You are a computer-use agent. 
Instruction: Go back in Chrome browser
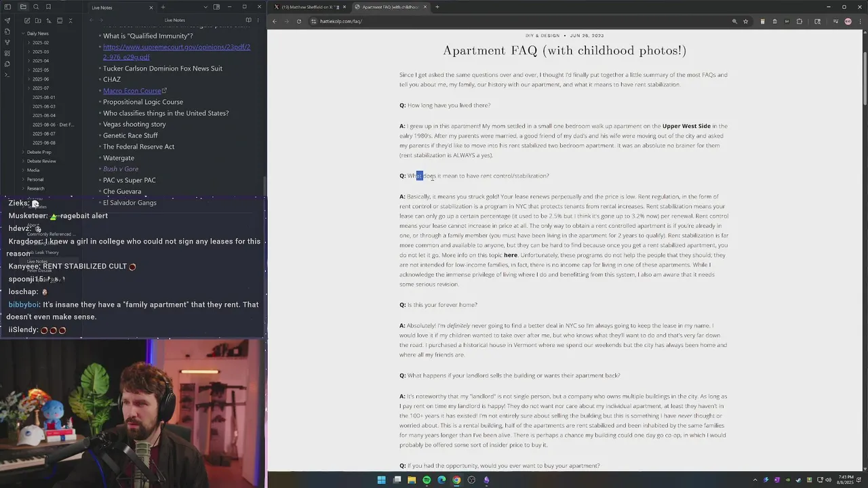tap(275, 21)
